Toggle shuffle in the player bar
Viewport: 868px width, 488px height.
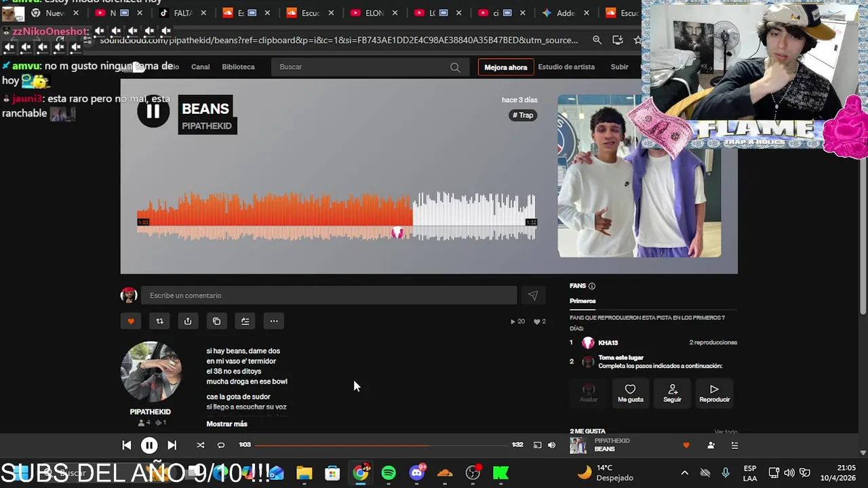pyautogui.click(x=200, y=445)
